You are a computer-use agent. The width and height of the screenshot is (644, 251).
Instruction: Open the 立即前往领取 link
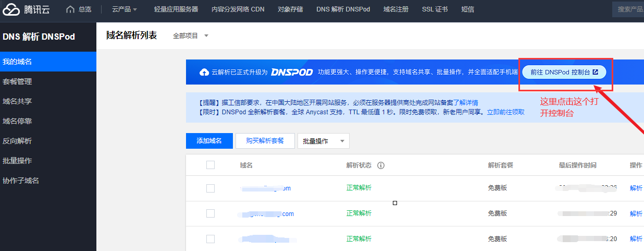pyautogui.click(x=505, y=112)
